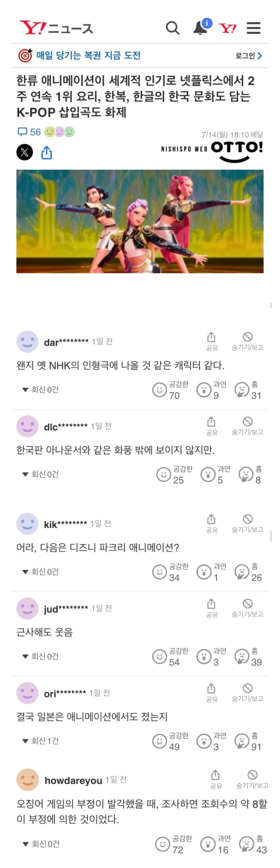
Task: Hide or report howdareyou comment
Action: [252, 779]
